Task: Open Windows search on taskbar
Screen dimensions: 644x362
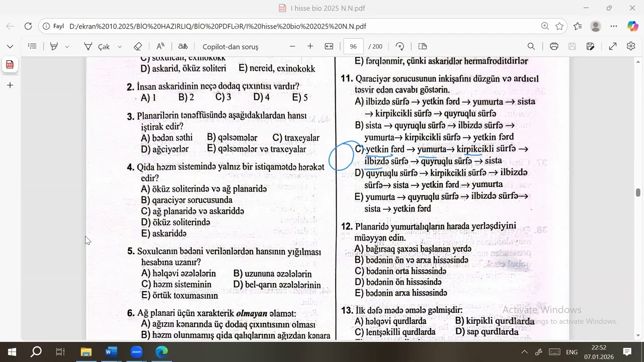Action: click(36, 352)
